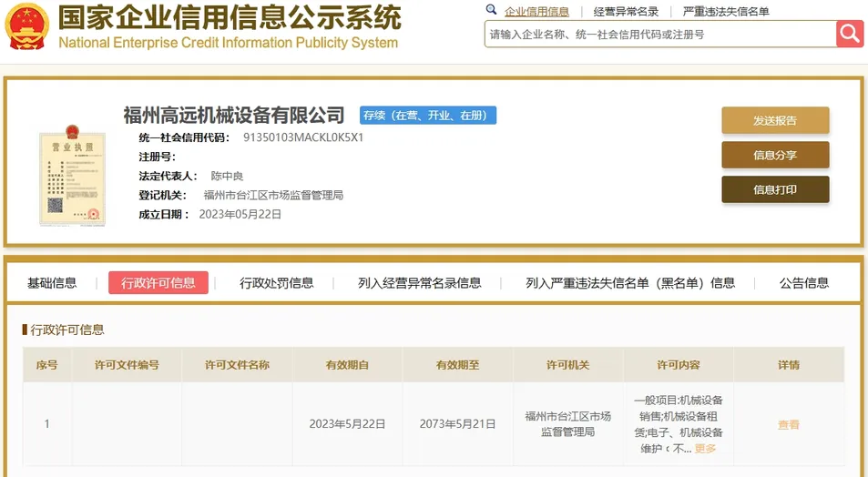Click the 信息分享 button

pos(775,155)
